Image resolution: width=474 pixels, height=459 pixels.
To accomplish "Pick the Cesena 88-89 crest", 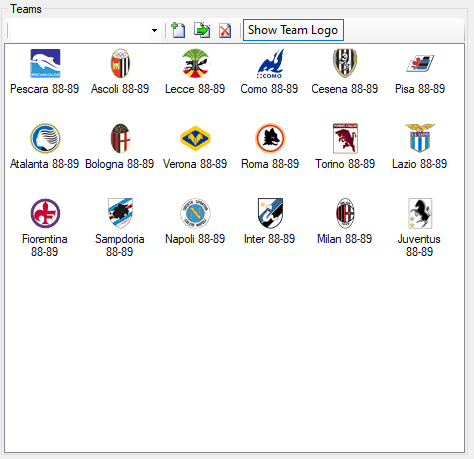I will pyautogui.click(x=345, y=63).
